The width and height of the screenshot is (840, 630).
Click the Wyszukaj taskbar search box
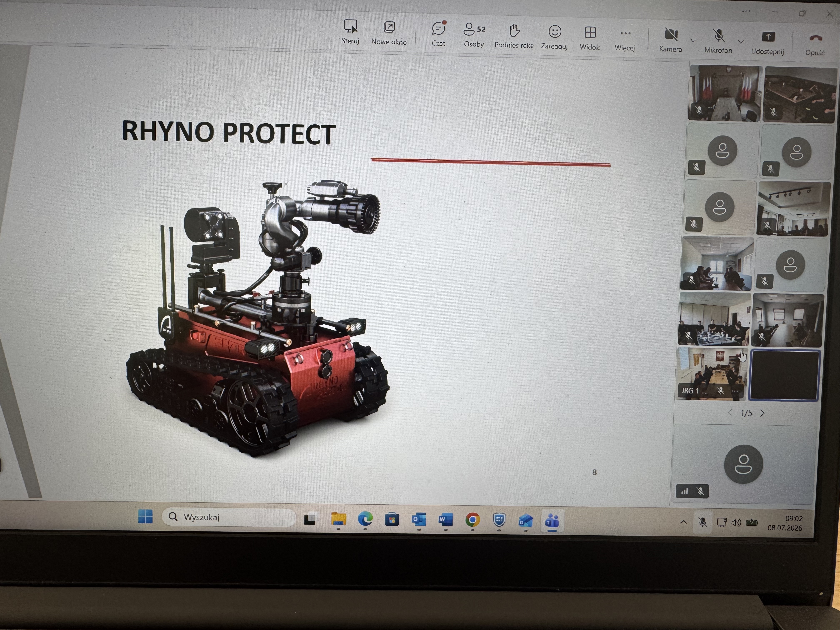tap(229, 517)
